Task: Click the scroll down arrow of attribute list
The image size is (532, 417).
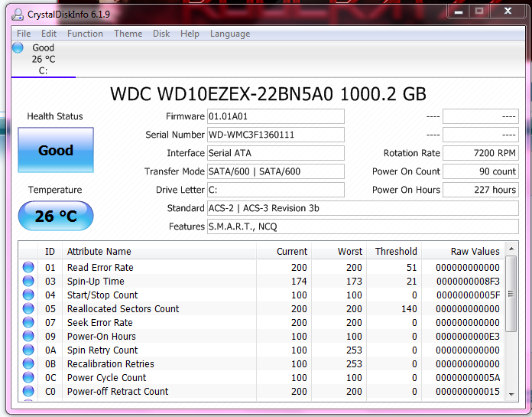Action: click(511, 394)
